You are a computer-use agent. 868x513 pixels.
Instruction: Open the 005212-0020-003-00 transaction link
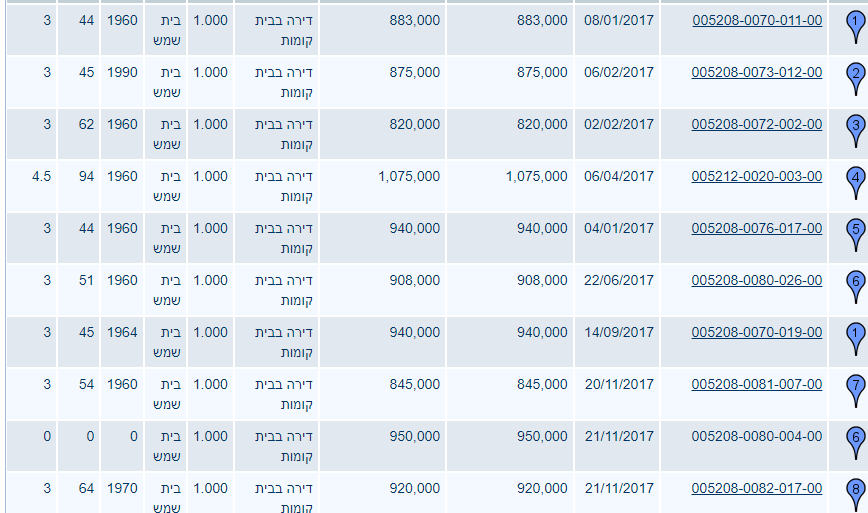click(x=757, y=176)
